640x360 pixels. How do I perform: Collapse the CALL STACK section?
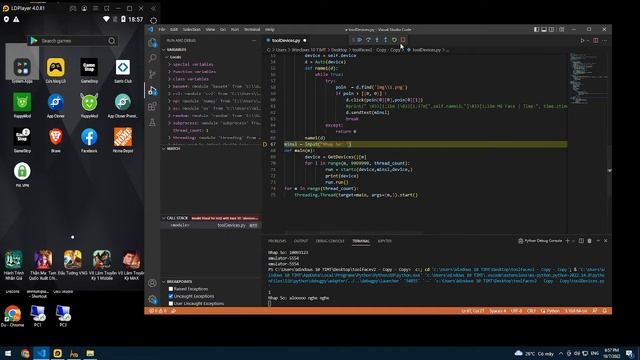click(x=177, y=218)
